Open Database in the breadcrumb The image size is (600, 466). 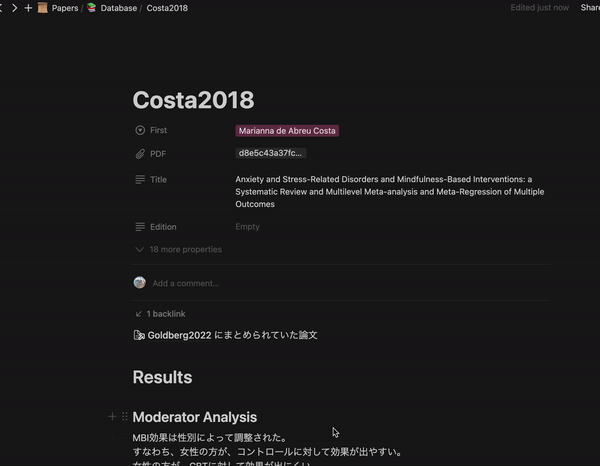pyautogui.click(x=119, y=8)
